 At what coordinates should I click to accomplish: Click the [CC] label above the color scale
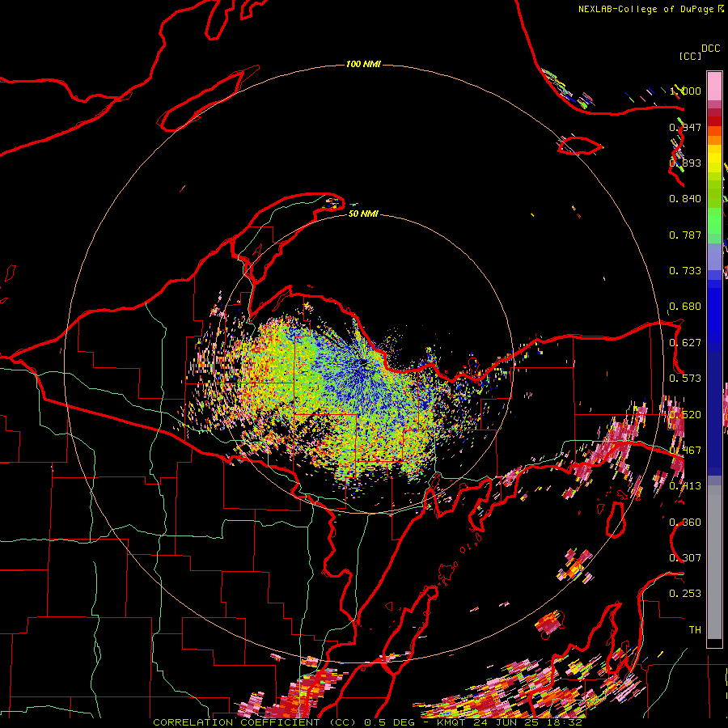pos(690,56)
